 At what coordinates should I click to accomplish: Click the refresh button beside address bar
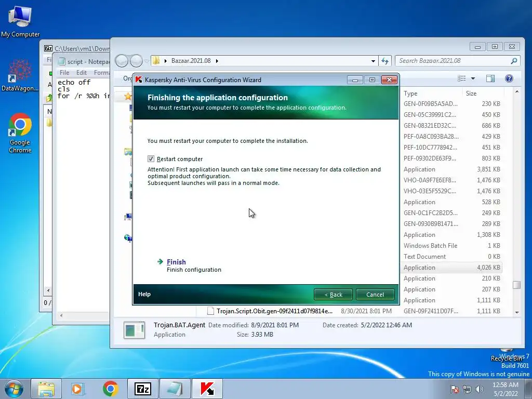click(x=385, y=61)
